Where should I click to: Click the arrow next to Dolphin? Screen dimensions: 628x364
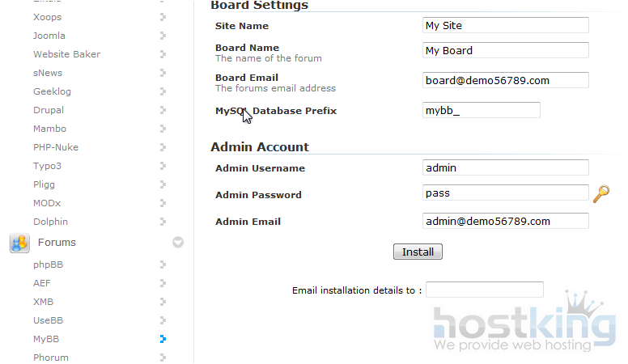[163, 222]
